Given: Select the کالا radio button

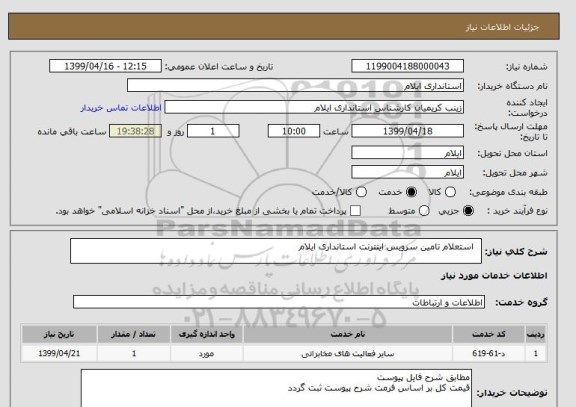Looking at the screenshot, I should coord(450,192).
